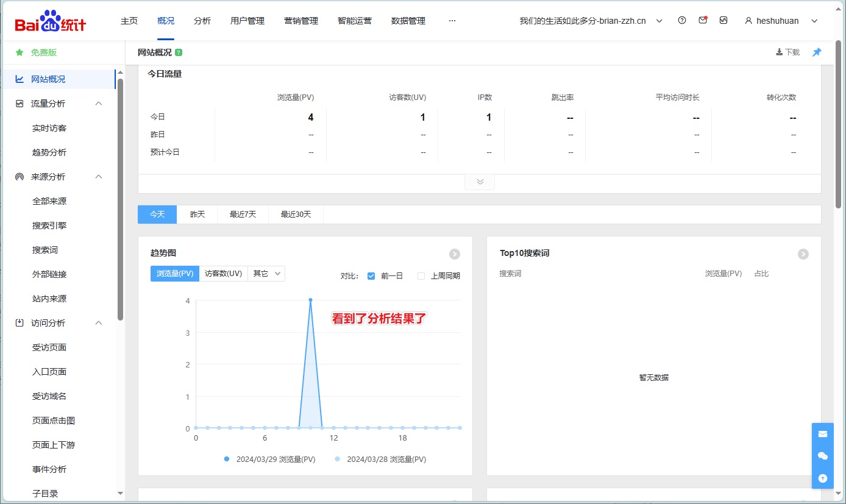Toggle 2024/03/29 浏览量(PV) legend series

coord(269,459)
